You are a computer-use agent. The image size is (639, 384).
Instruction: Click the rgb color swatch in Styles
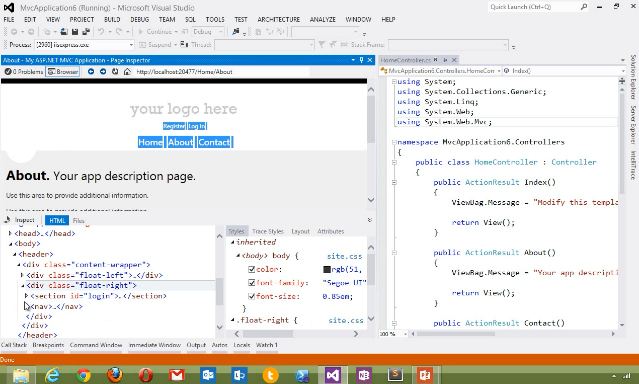(326, 269)
